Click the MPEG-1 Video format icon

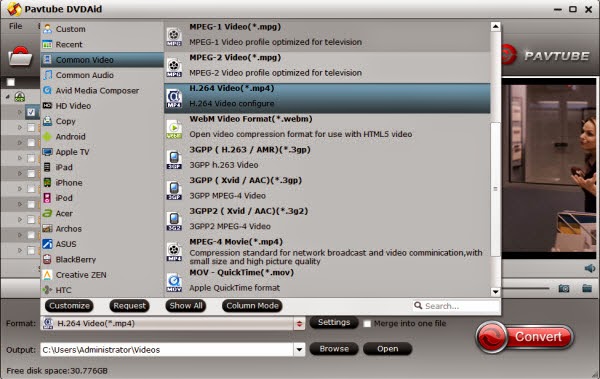[174, 37]
